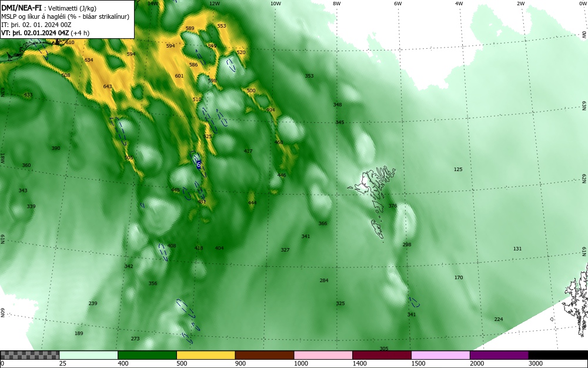Click the map value '494'
The width and height of the screenshot is (588, 368).
(x=270, y=110)
